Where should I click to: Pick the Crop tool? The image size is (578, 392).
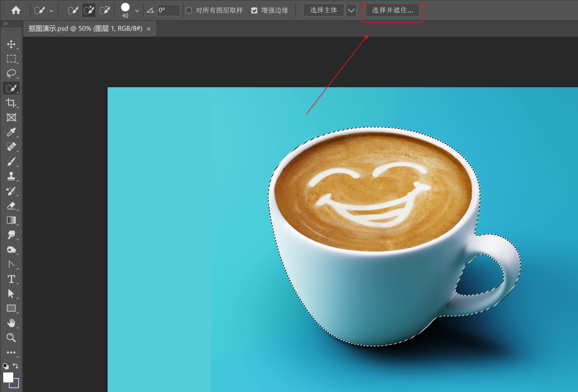tap(11, 103)
